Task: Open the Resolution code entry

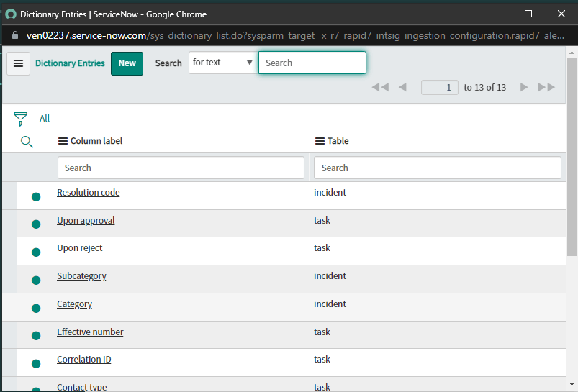Action: coord(88,193)
